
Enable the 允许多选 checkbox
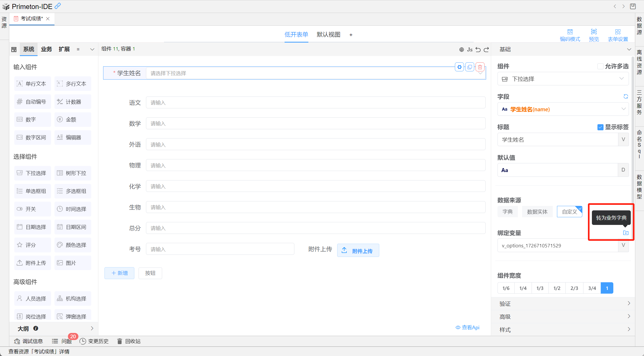point(600,66)
